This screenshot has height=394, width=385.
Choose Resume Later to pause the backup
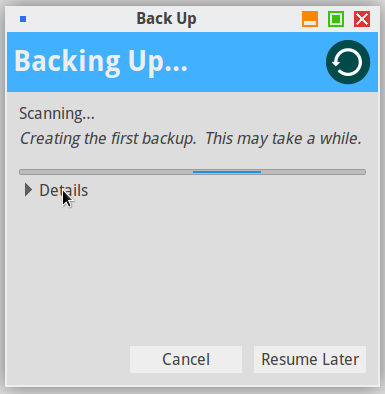(x=310, y=359)
